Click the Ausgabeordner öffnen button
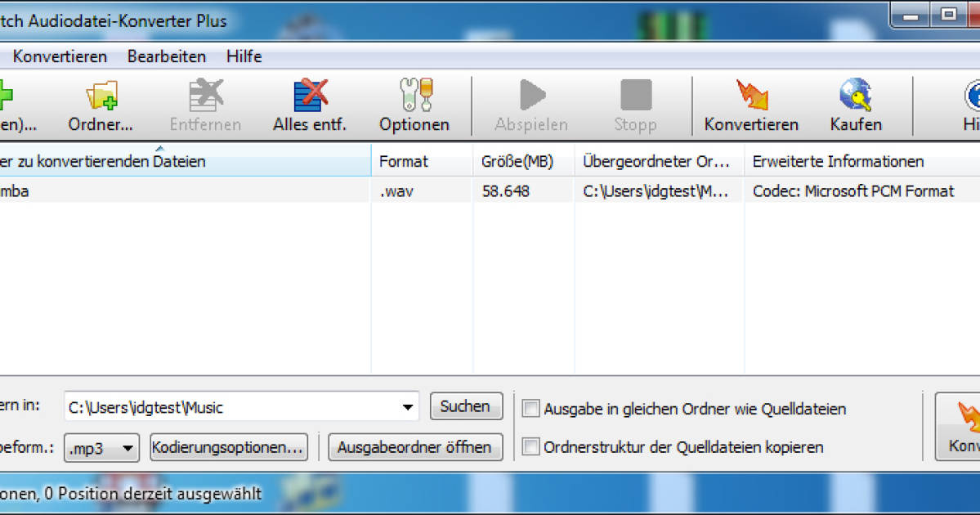Viewport: 980px width, 515px height. pyautogui.click(x=415, y=447)
